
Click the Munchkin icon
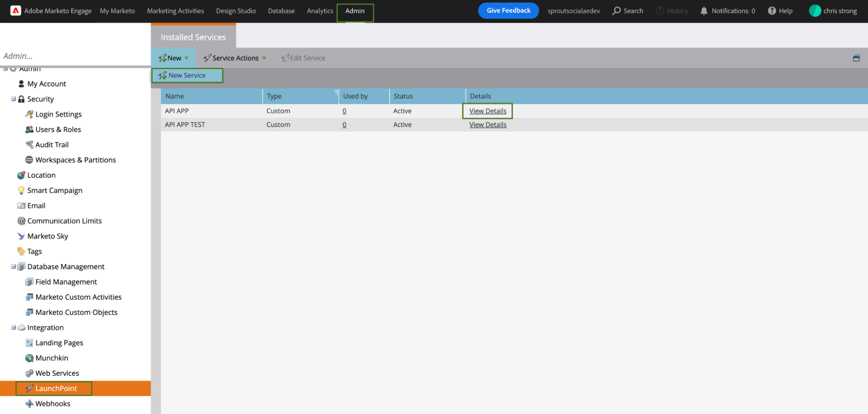tap(29, 358)
